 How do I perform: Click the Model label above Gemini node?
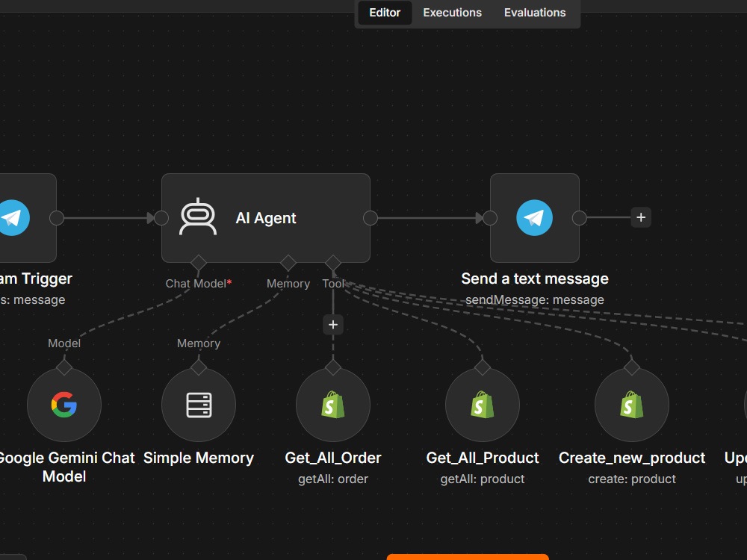63,343
